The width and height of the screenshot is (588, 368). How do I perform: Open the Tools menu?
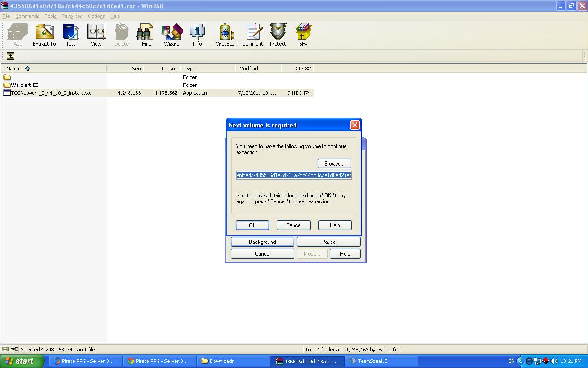pyautogui.click(x=51, y=16)
